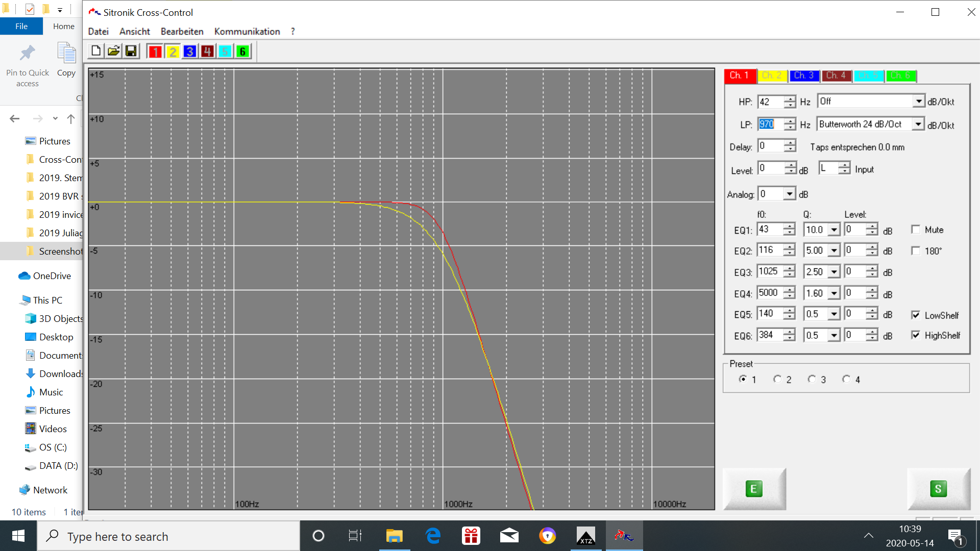Open the EQ2 Q value dropdown
Screen dimensions: 980x551
(834, 251)
